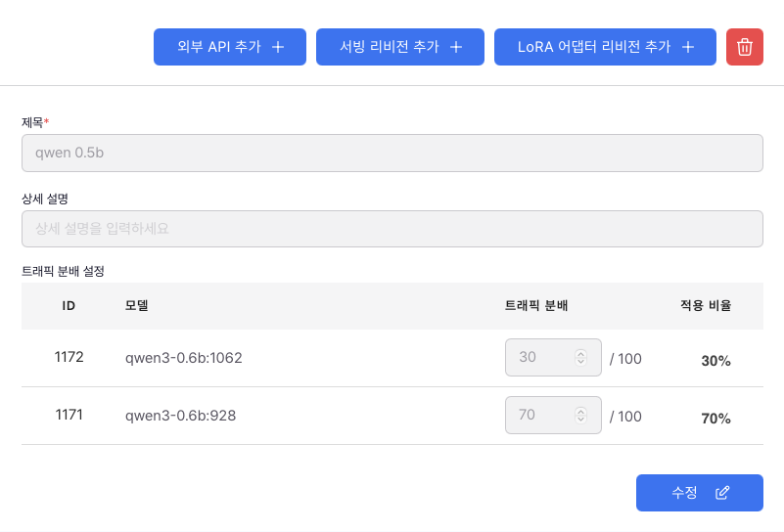Click the 적용 비율 column header
Image resolution: width=784 pixels, height=532 pixels.
point(706,305)
